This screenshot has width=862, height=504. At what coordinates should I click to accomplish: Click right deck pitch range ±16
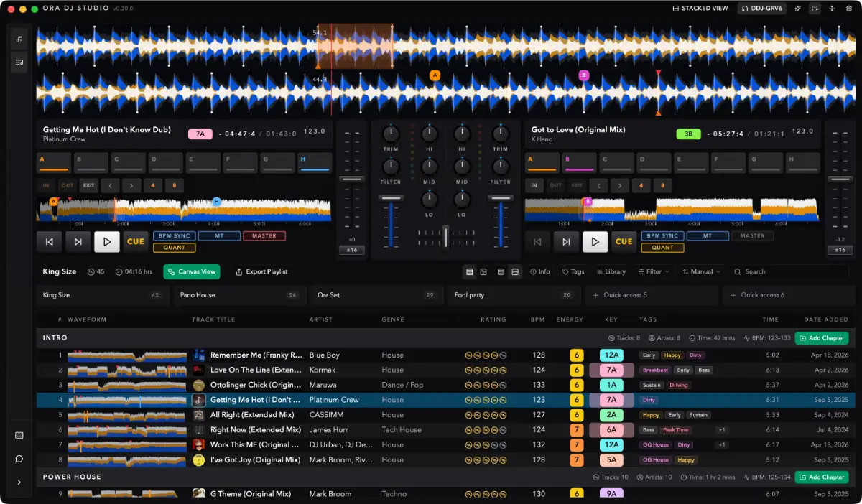[840, 250]
